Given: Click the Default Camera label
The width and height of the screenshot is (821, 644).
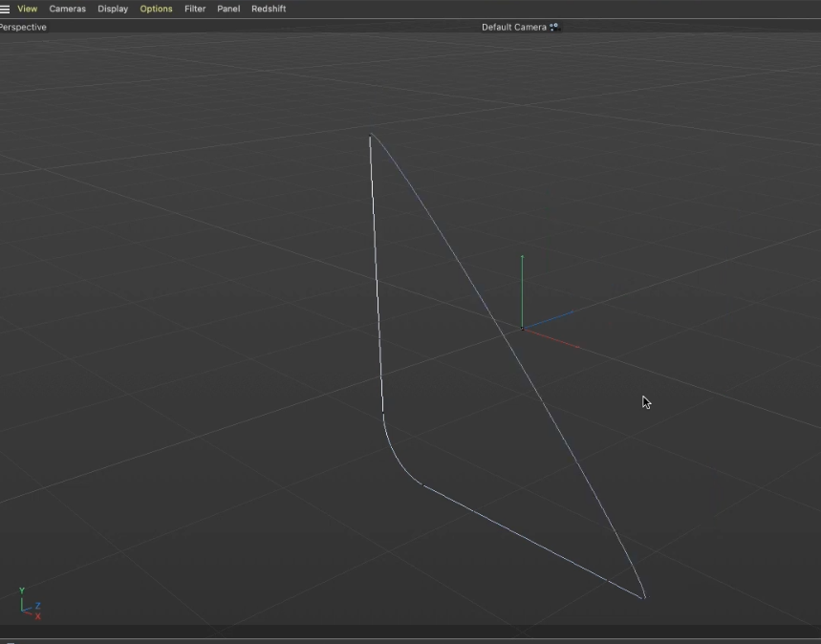Looking at the screenshot, I should pyautogui.click(x=513, y=27).
